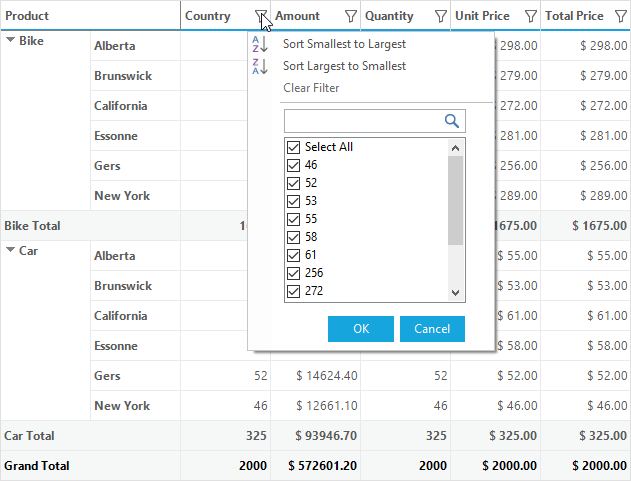Toggle the 256 value checkbox
Image resolution: width=631 pixels, height=481 pixels.
[x=293, y=273]
